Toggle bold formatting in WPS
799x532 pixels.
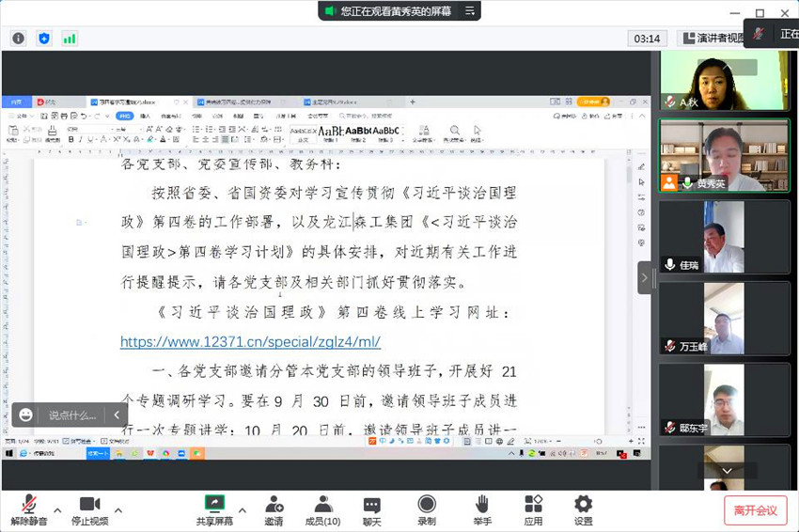(x=71, y=139)
